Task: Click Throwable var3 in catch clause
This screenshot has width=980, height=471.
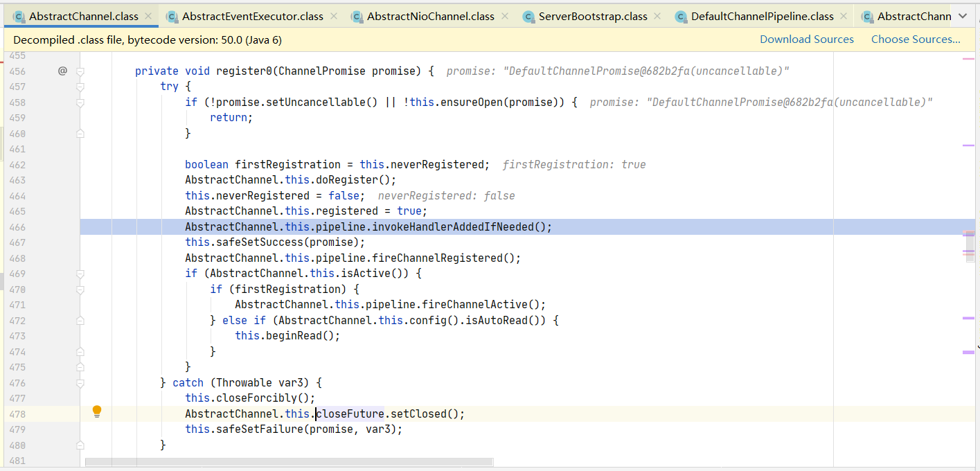Action: [x=263, y=382]
